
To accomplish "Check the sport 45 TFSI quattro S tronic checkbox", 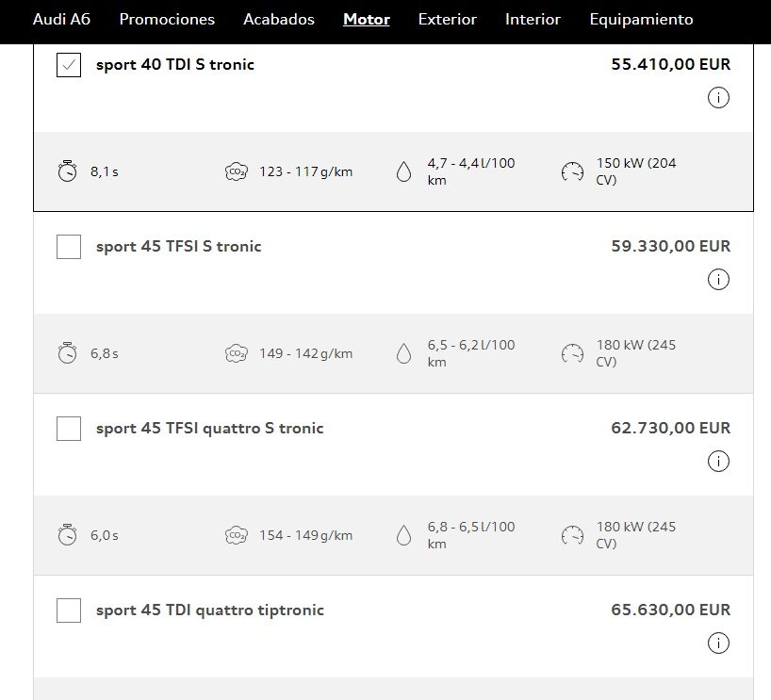I will [x=69, y=428].
